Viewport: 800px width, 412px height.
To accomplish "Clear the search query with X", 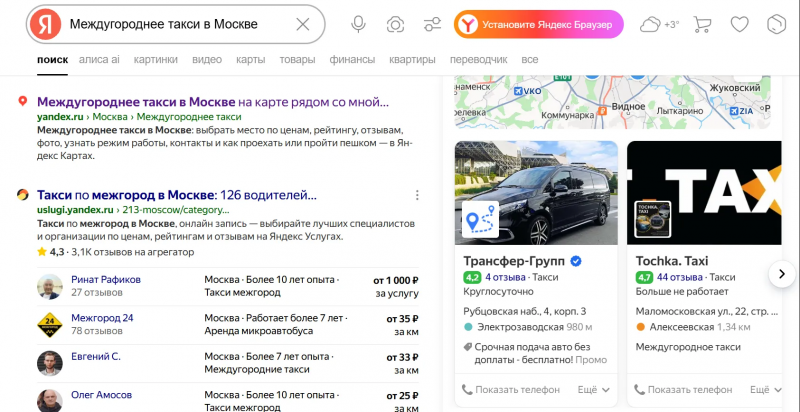I will pos(303,24).
